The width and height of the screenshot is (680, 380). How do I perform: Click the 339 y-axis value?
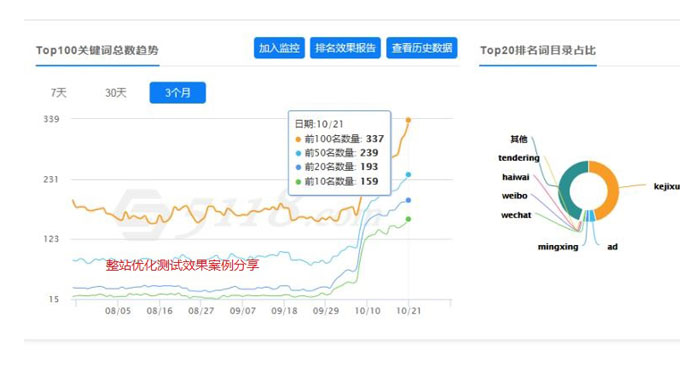51,119
